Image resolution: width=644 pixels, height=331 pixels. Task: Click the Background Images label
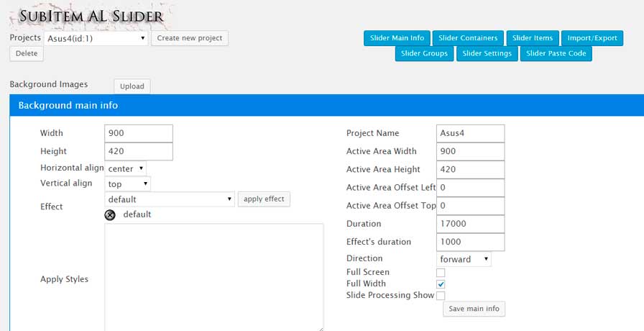[x=49, y=84]
